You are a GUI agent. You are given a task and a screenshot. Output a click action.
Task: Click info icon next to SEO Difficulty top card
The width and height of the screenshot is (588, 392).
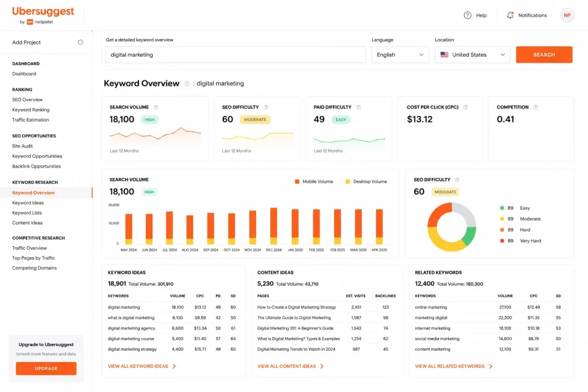point(266,107)
